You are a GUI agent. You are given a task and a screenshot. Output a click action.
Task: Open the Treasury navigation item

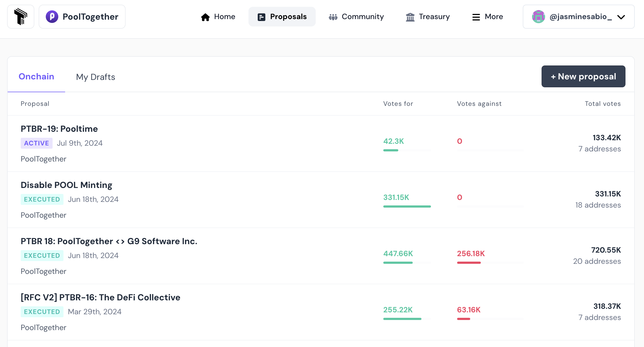point(434,17)
